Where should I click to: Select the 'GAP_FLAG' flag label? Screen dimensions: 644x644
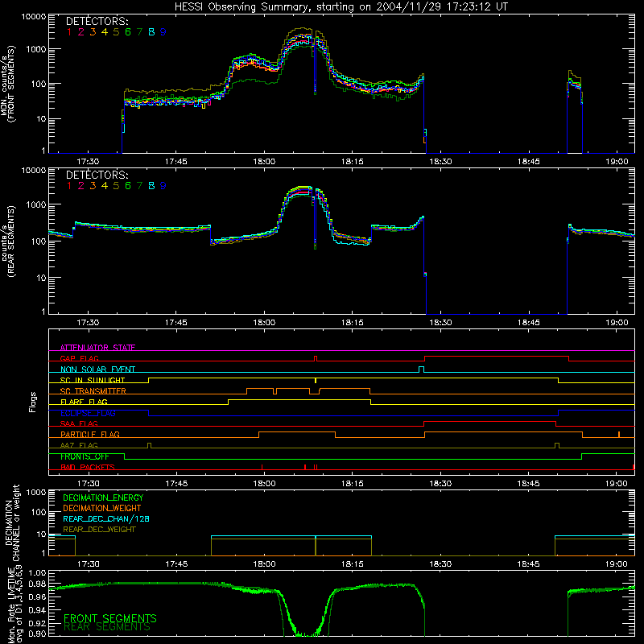79,358
